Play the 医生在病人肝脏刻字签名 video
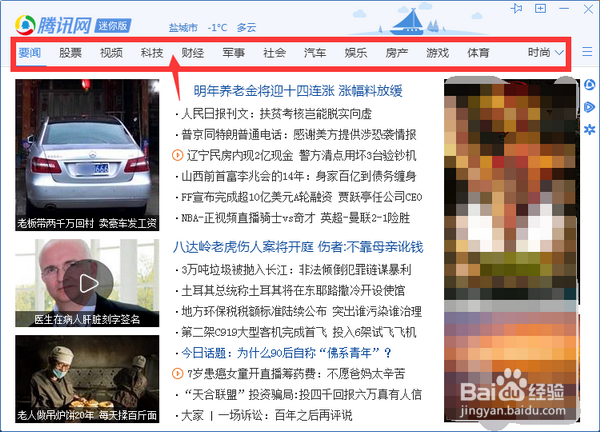 pos(88,284)
